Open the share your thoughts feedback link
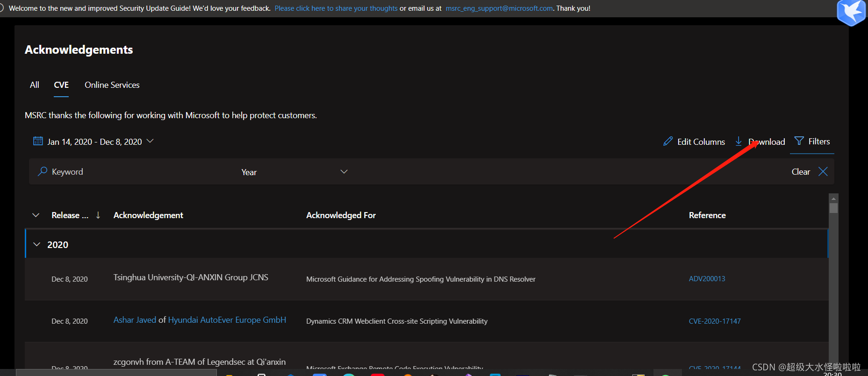The width and height of the screenshot is (868, 376). [336, 8]
